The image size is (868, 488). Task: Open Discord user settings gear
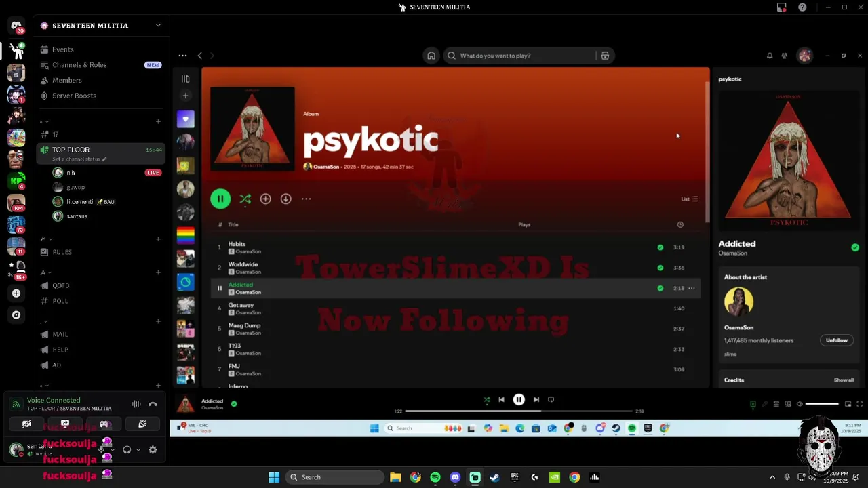(x=153, y=449)
